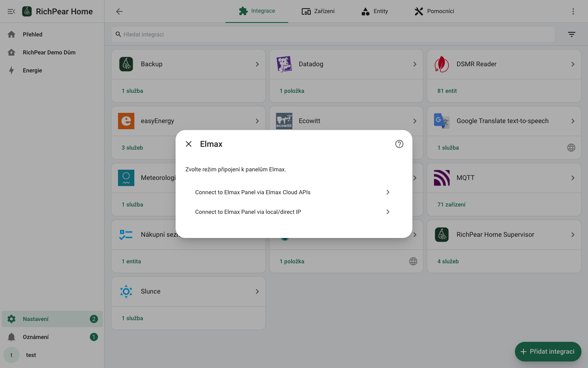Viewport: 588px width, 368px height.
Task: Click the Datadog dog logo
Action: (x=284, y=64)
